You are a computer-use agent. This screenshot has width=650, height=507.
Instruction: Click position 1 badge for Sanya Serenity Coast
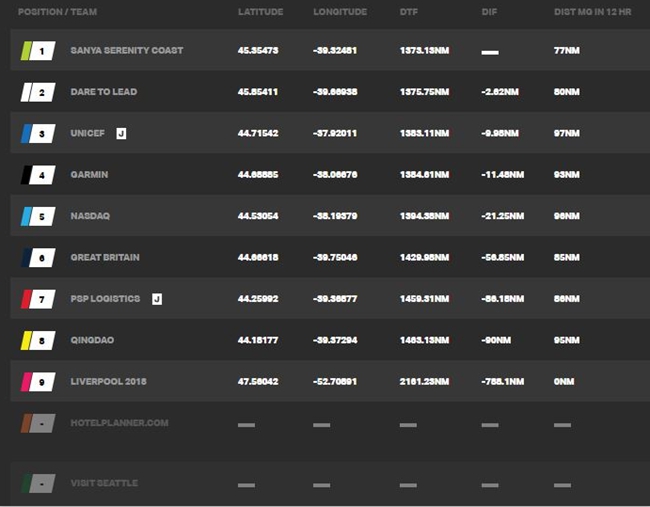coord(38,51)
